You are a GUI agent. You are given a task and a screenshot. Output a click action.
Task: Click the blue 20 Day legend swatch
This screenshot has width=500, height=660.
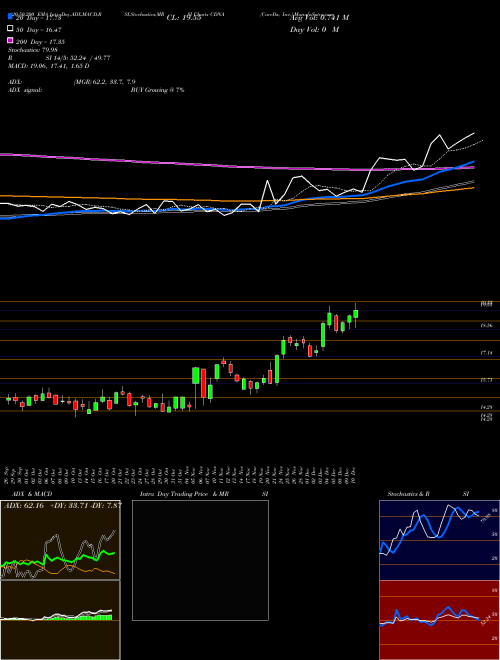point(11,17)
